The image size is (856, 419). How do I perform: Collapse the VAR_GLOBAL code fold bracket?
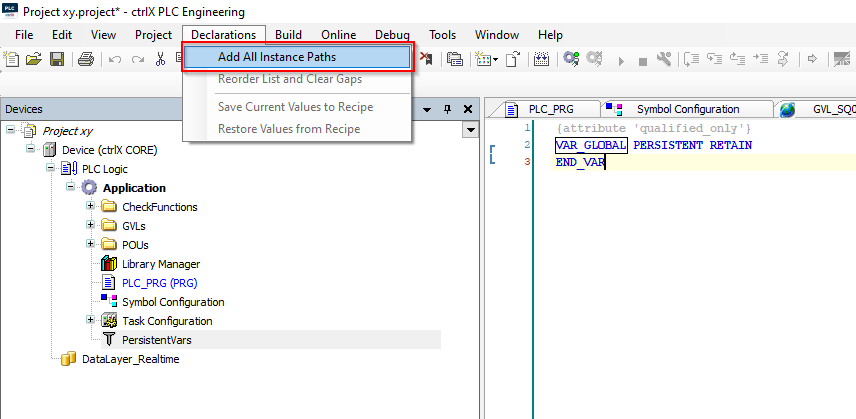[x=493, y=154]
